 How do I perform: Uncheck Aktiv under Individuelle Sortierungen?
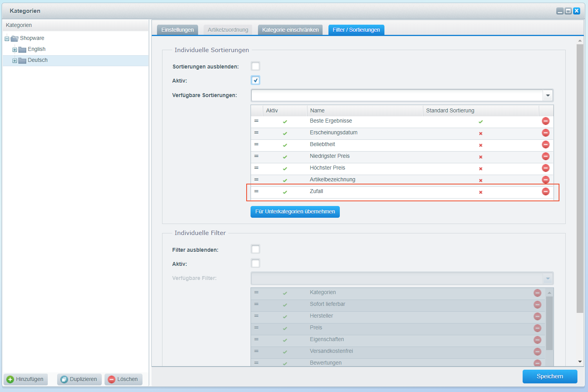coord(256,80)
